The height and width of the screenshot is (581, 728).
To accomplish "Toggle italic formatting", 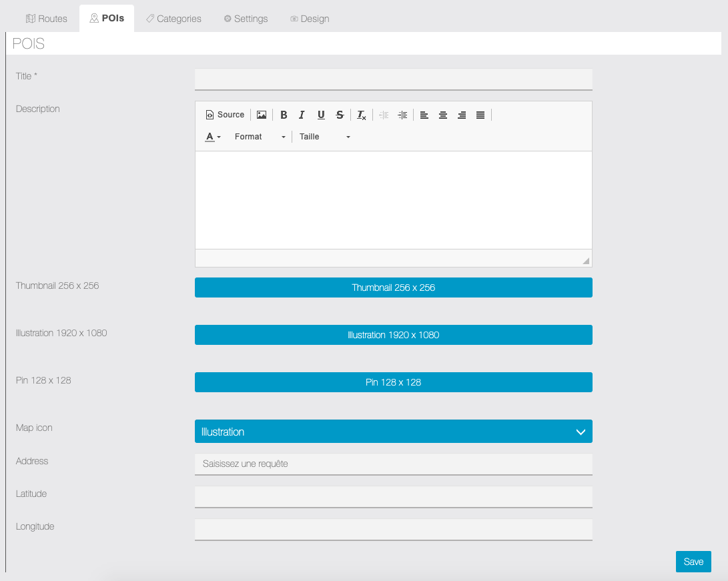I will tap(302, 115).
